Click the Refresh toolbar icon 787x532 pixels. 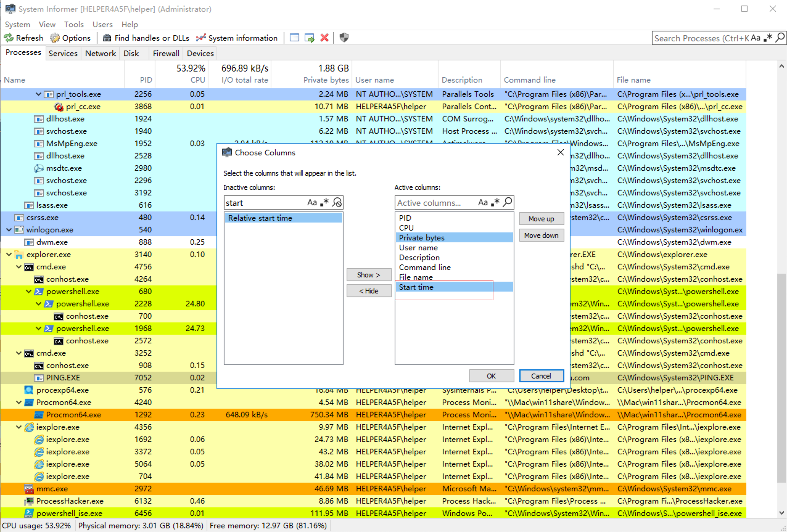coord(9,38)
